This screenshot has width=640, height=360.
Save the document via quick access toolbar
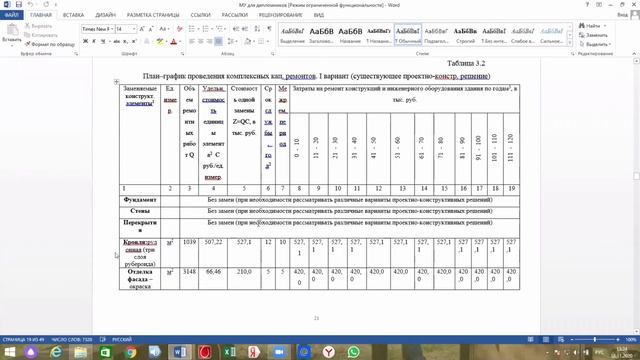coord(19,4)
